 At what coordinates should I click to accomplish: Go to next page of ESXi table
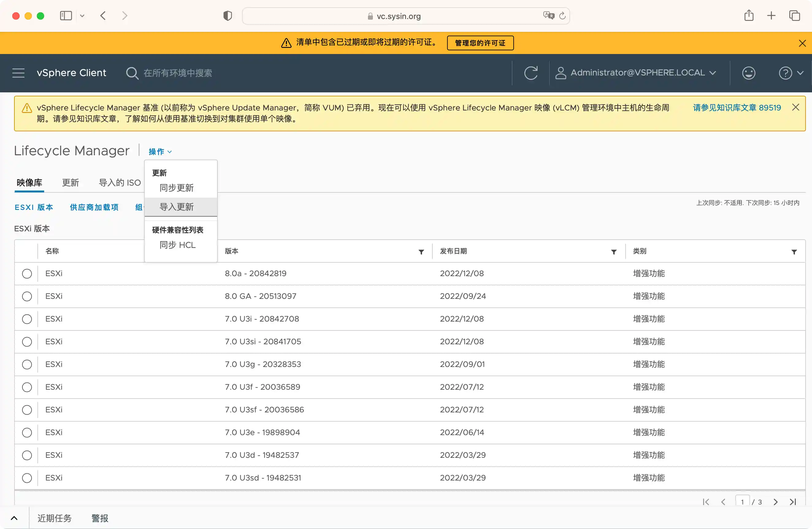pos(776,501)
